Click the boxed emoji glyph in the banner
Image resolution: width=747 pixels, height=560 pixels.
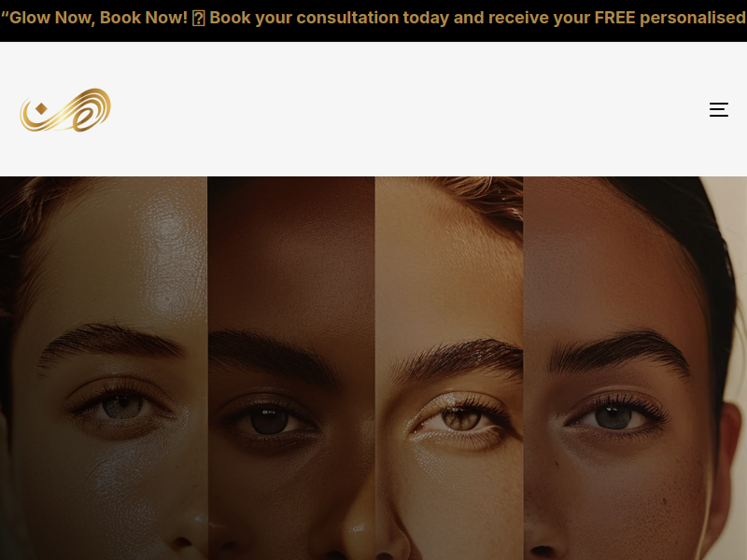click(x=199, y=18)
